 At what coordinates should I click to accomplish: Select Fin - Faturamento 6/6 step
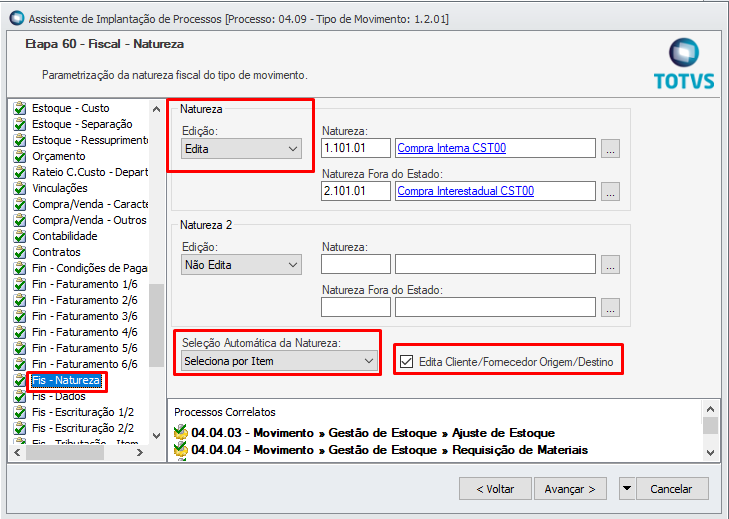[x=85, y=364]
